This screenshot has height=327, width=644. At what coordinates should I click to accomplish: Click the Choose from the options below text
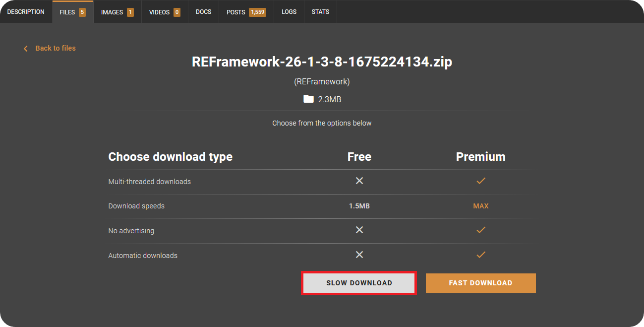tap(322, 123)
